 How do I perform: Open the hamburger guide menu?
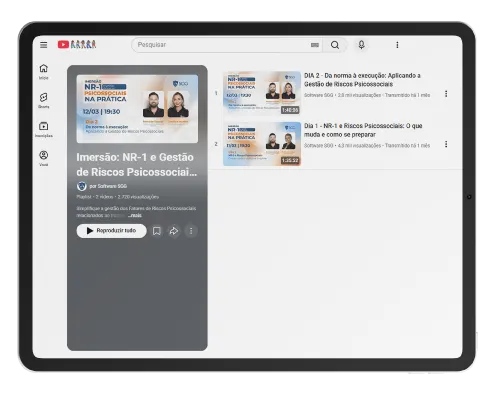click(43, 45)
